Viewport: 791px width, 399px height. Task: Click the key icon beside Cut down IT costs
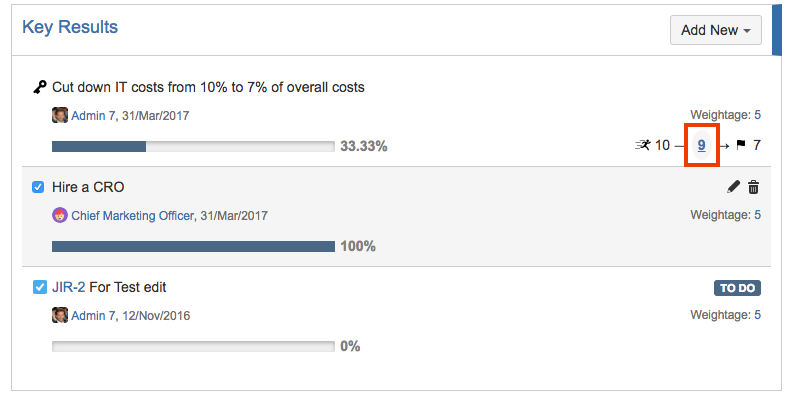[x=40, y=87]
